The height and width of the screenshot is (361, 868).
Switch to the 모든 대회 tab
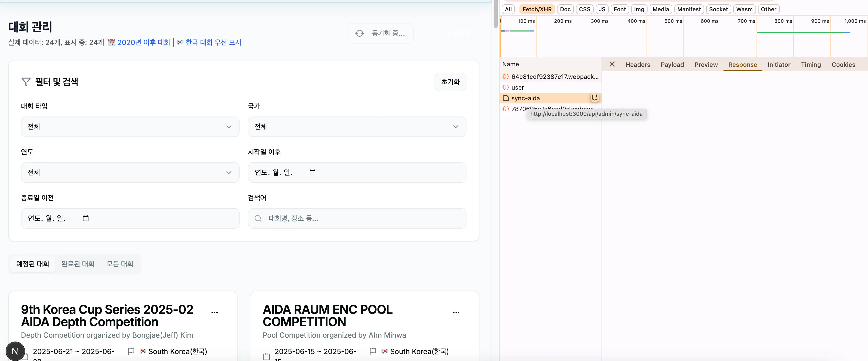point(120,263)
